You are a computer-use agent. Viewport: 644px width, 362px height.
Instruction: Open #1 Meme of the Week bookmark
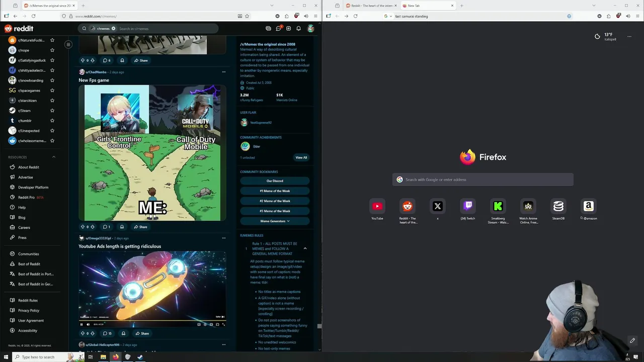click(275, 191)
